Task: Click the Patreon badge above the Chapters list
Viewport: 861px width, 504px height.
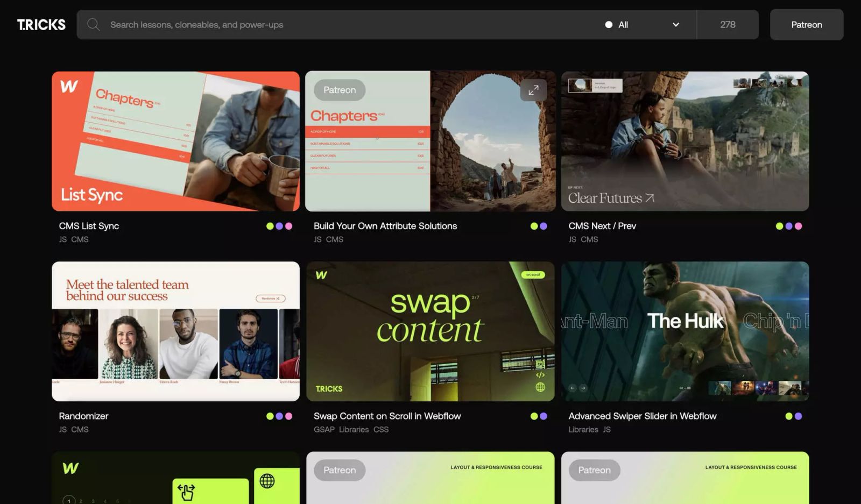Action: pyautogui.click(x=340, y=90)
